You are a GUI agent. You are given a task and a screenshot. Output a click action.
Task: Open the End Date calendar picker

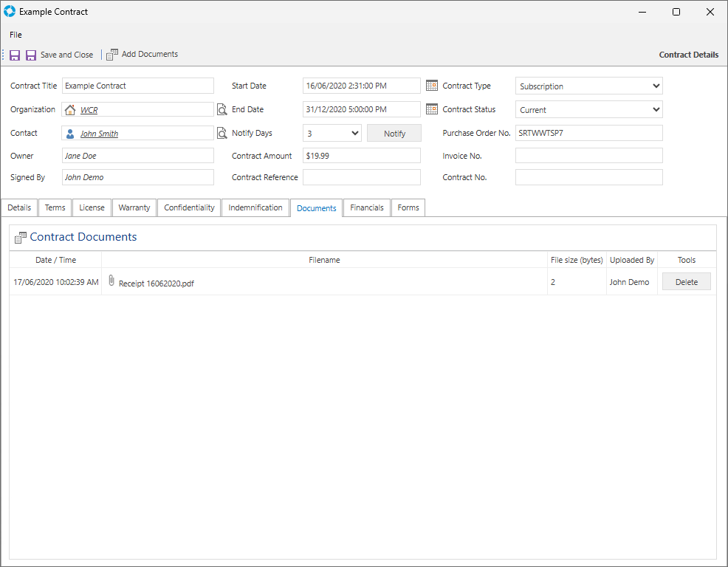[x=432, y=109]
